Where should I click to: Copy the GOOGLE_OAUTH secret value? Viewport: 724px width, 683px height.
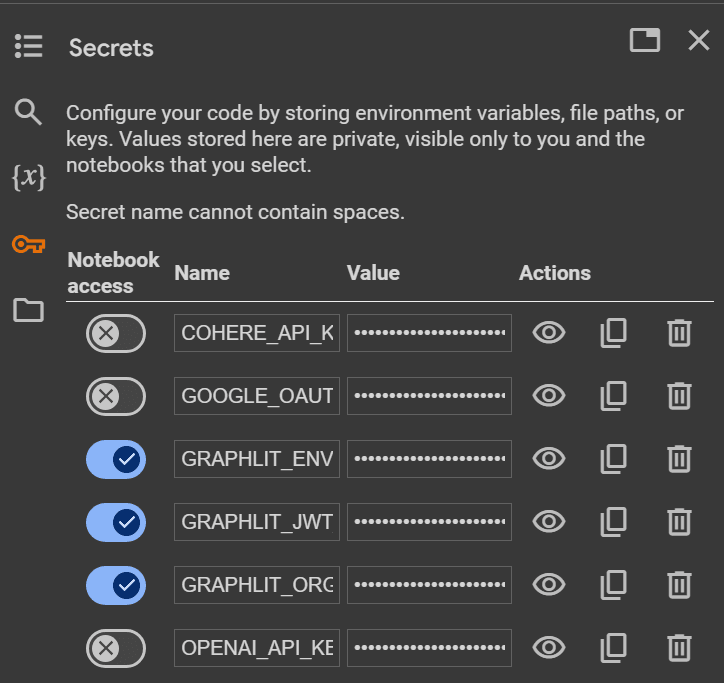[613, 396]
